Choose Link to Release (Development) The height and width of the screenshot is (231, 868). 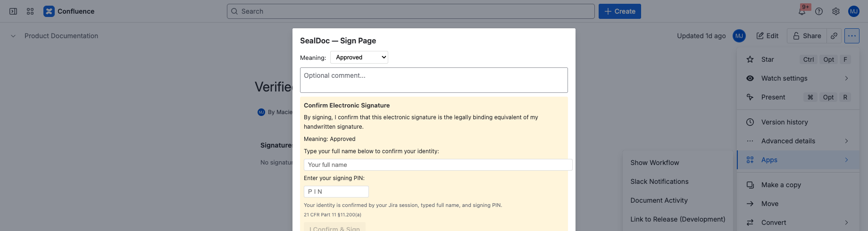point(677,219)
